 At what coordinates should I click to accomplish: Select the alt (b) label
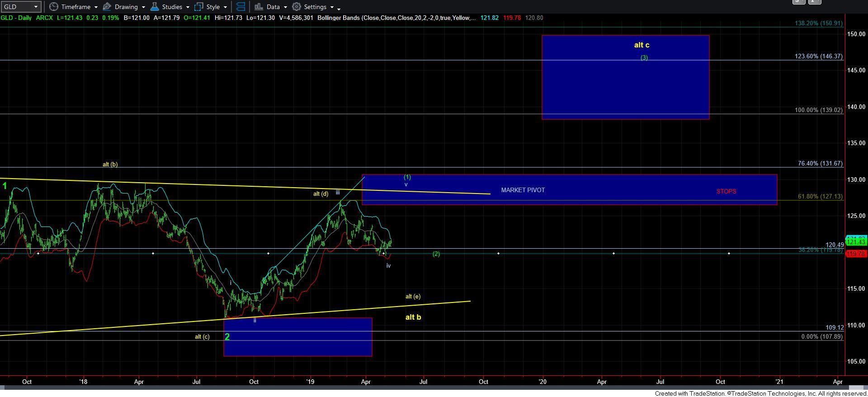click(110, 165)
